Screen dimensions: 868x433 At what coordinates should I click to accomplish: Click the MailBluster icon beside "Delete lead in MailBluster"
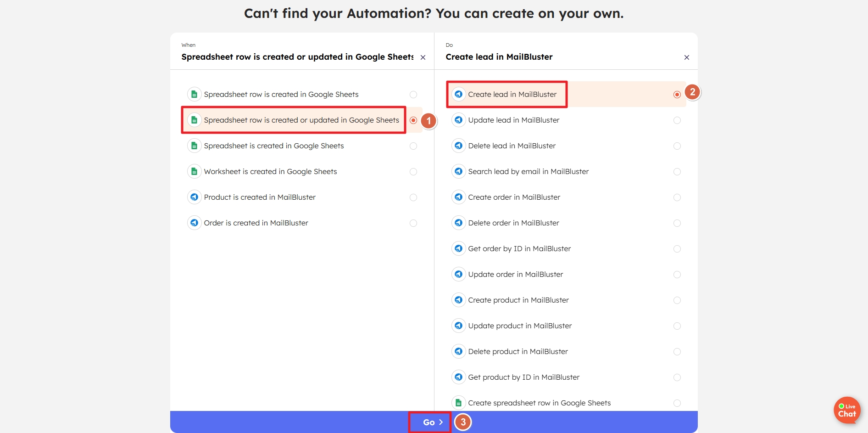tap(458, 146)
